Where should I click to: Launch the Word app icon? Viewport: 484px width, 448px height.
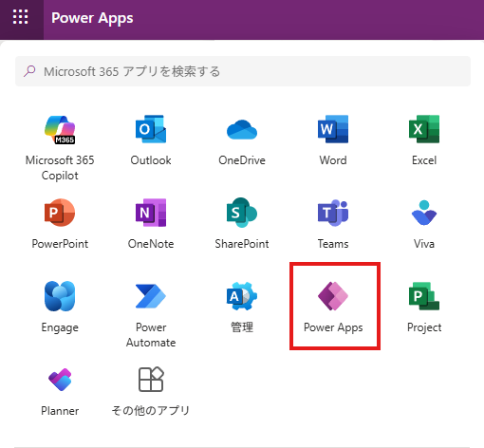333,129
